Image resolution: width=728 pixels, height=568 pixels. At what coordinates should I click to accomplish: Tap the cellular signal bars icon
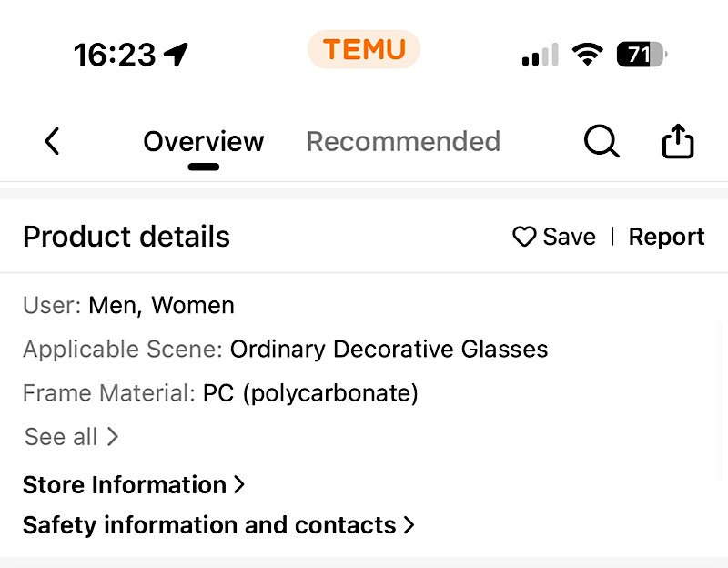click(540, 55)
